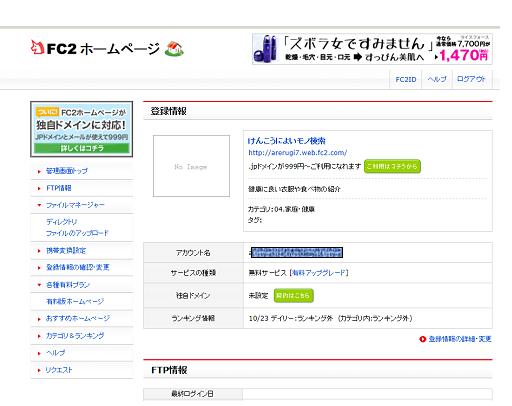Open リクエスト in sidebar menu
The image size is (512, 406).
[x=59, y=370]
